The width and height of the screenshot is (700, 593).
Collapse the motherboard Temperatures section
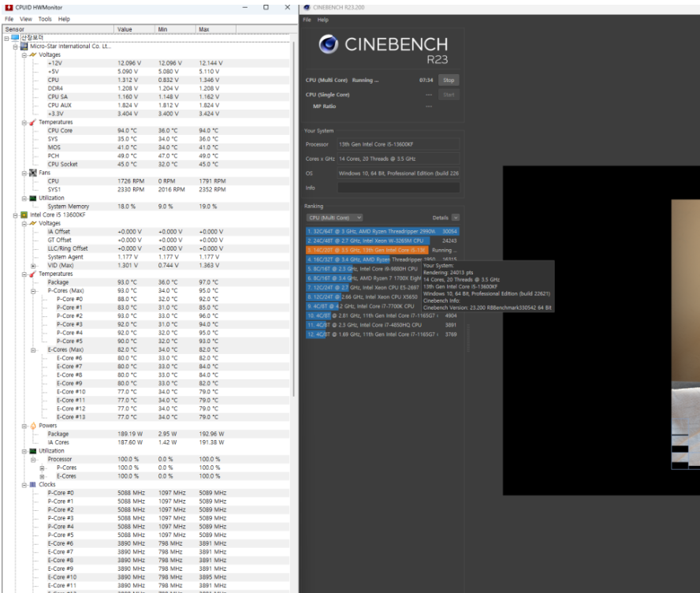[x=24, y=122]
